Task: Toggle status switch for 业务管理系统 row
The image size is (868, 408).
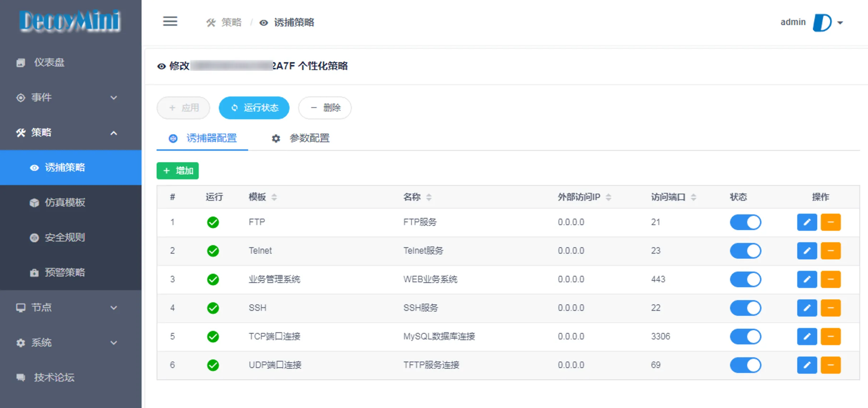Action: click(746, 279)
